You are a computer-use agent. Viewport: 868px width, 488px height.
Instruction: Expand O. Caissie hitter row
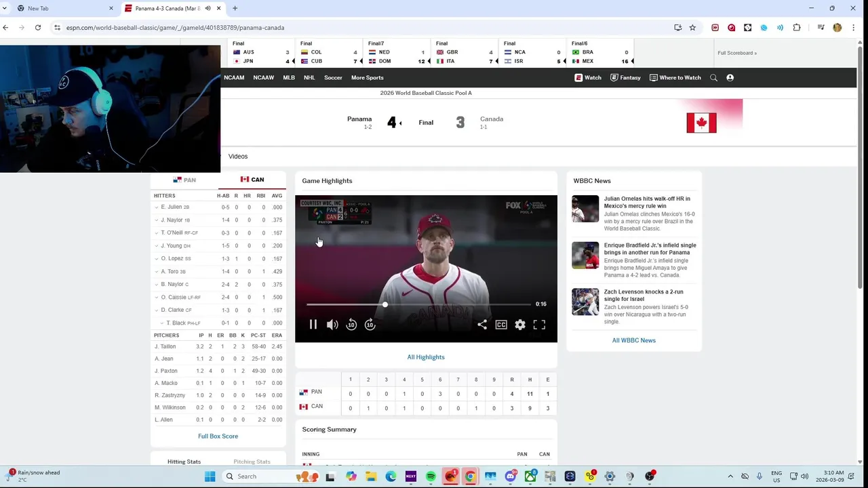point(157,298)
